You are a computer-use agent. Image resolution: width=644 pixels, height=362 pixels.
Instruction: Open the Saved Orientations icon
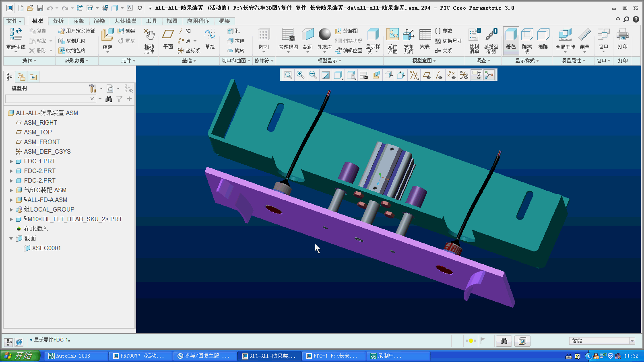(351, 75)
